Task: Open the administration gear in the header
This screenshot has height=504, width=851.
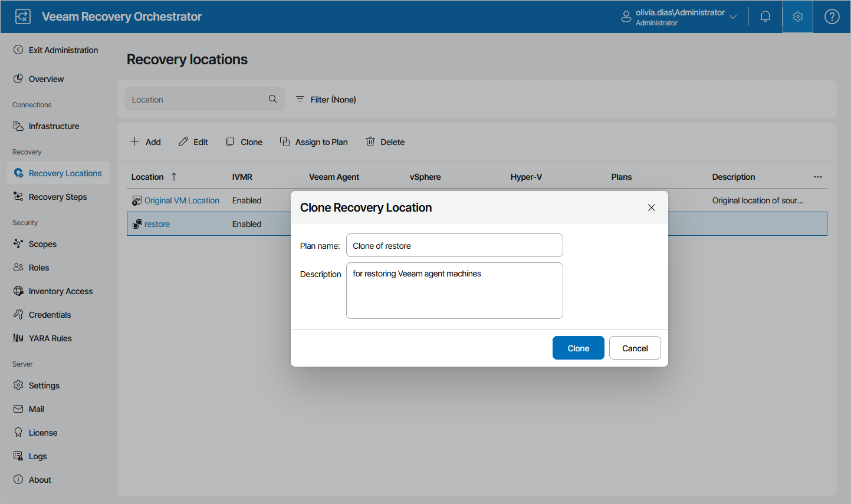Action: [798, 17]
